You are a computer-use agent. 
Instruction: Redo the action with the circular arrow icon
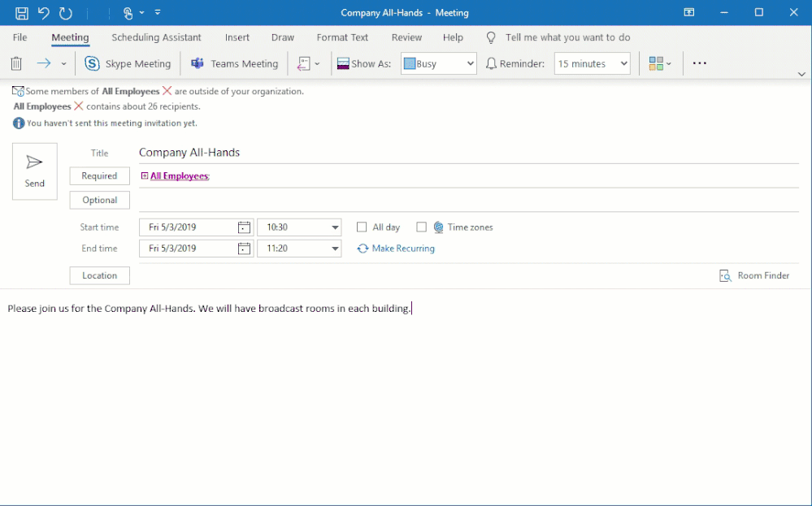[66, 13]
